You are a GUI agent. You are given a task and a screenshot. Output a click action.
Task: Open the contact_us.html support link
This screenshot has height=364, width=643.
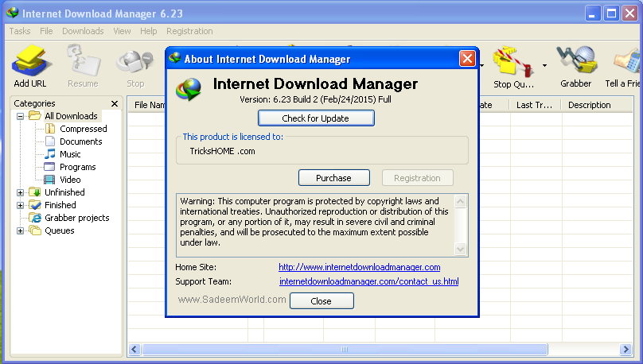click(x=368, y=281)
